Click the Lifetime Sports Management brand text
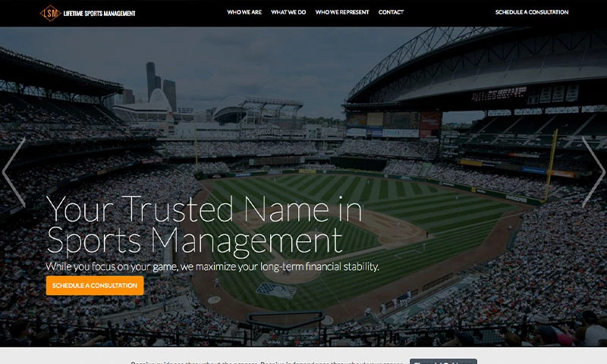 (x=100, y=13)
